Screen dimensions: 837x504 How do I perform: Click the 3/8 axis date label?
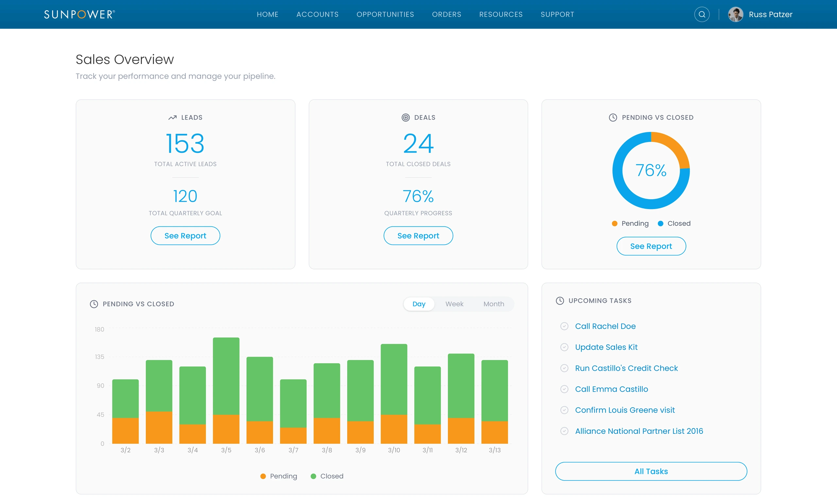(326, 450)
